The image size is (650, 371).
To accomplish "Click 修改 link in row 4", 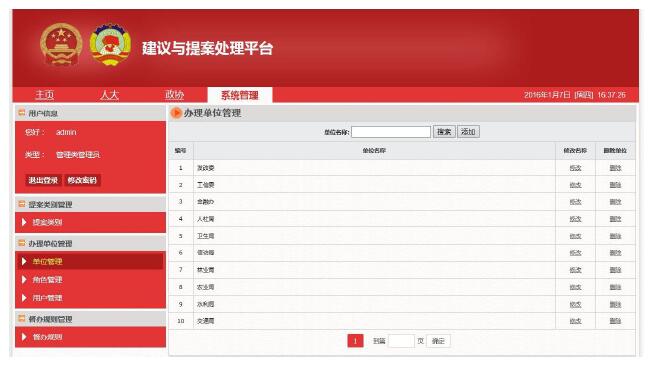I will pos(575,219).
